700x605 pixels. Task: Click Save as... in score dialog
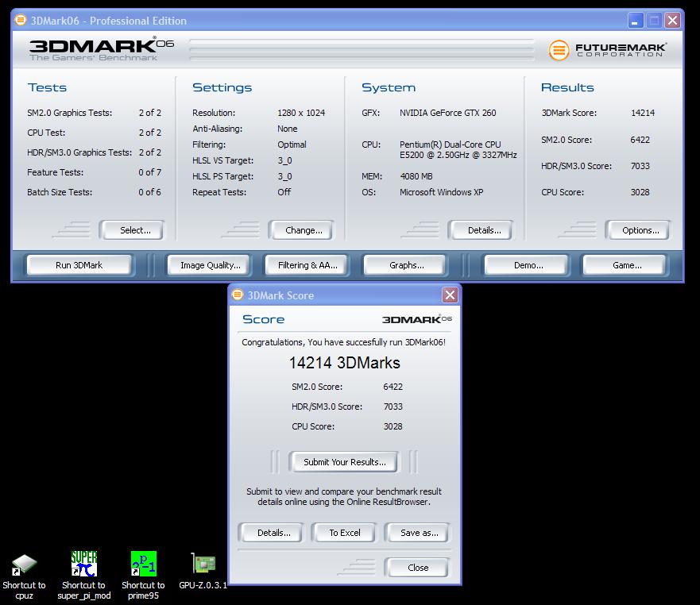click(x=420, y=533)
